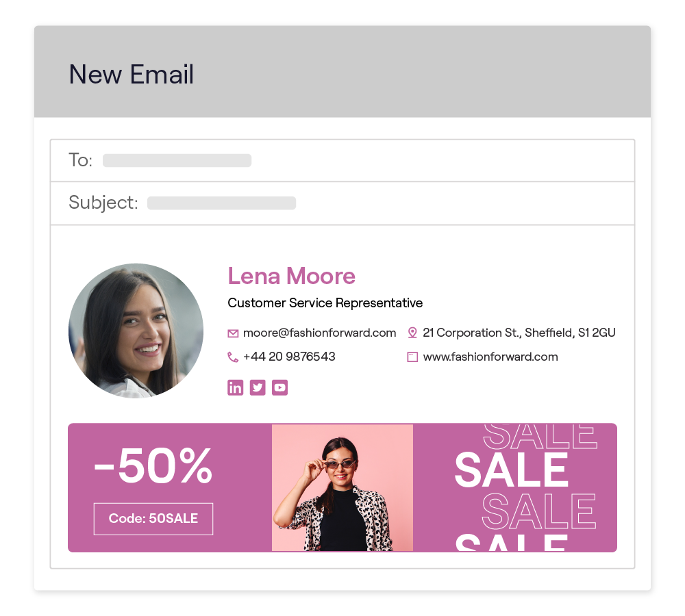Click Lena Moore's round profile photo

click(x=136, y=331)
